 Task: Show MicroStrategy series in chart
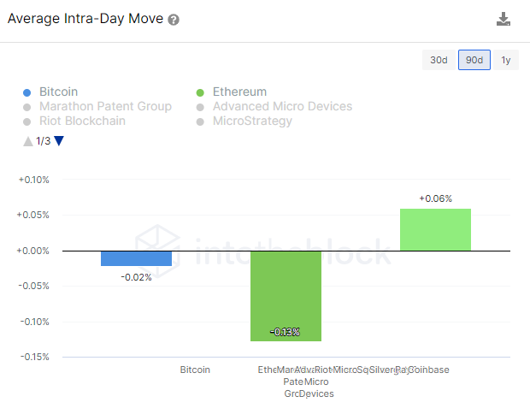coord(252,121)
